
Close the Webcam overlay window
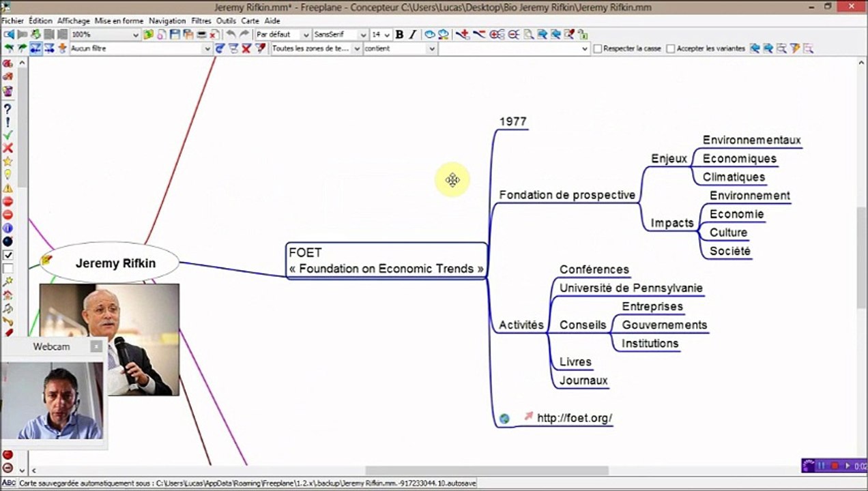point(96,346)
